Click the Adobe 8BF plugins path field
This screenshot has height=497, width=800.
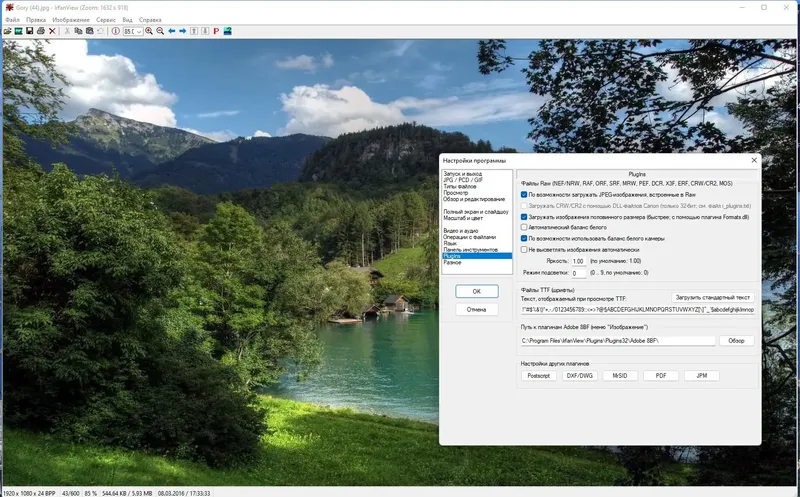[x=618, y=340]
